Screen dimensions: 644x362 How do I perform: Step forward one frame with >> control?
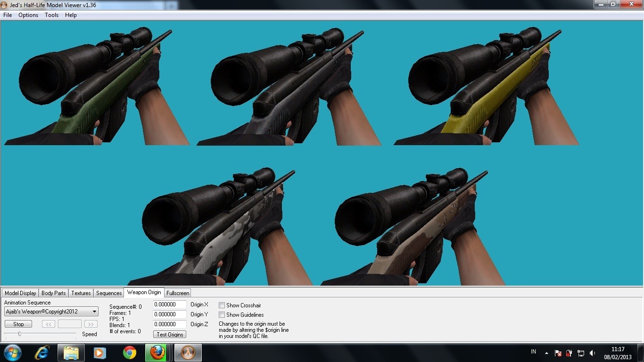(91, 324)
